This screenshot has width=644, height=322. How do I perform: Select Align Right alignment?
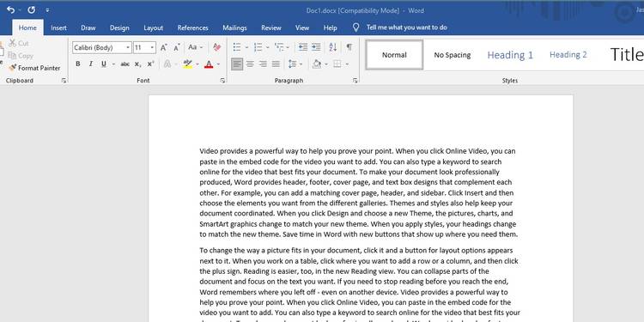(263, 64)
